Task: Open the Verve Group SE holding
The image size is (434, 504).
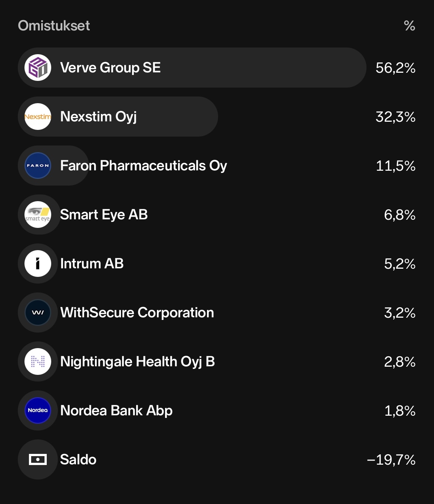Action: click(x=110, y=68)
